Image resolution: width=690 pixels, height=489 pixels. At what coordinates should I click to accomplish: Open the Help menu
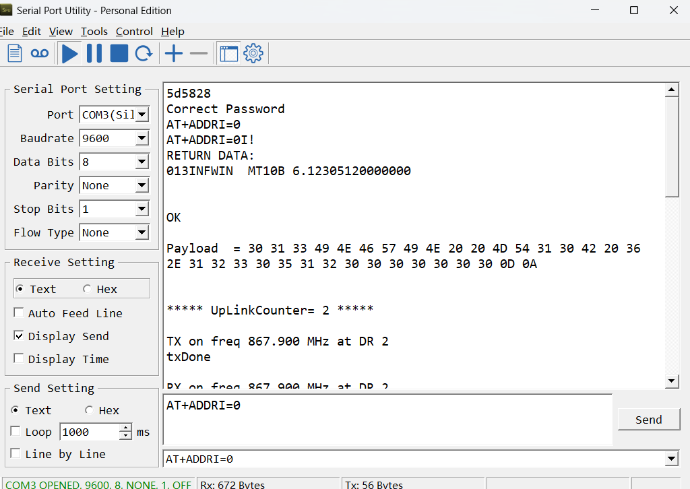click(x=172, y=32)
